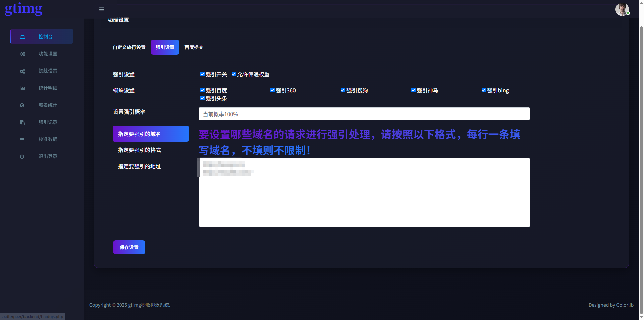Select the 指定要强引的域名 vertical tab
This screenshot has height=320, width=644.
pos(151,134)
